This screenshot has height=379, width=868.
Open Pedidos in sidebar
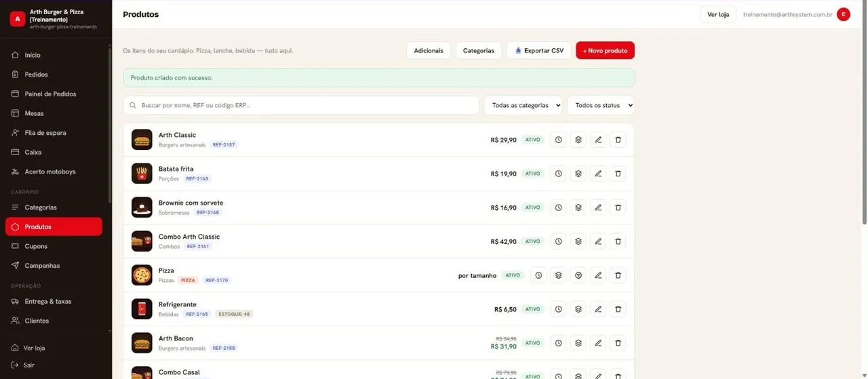tap(54, 75)
